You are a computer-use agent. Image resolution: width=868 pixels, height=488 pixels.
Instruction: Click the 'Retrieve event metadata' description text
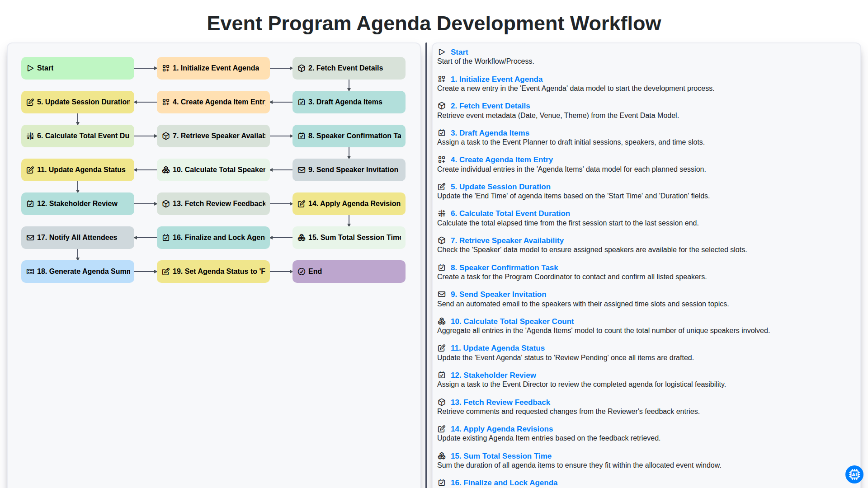tap(558, 116)
